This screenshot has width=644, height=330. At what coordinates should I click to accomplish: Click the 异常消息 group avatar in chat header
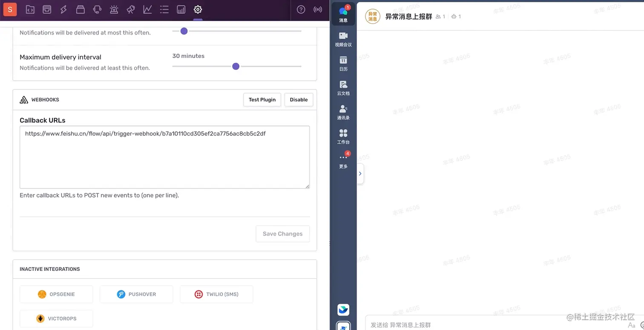click(x=373, y=16)
